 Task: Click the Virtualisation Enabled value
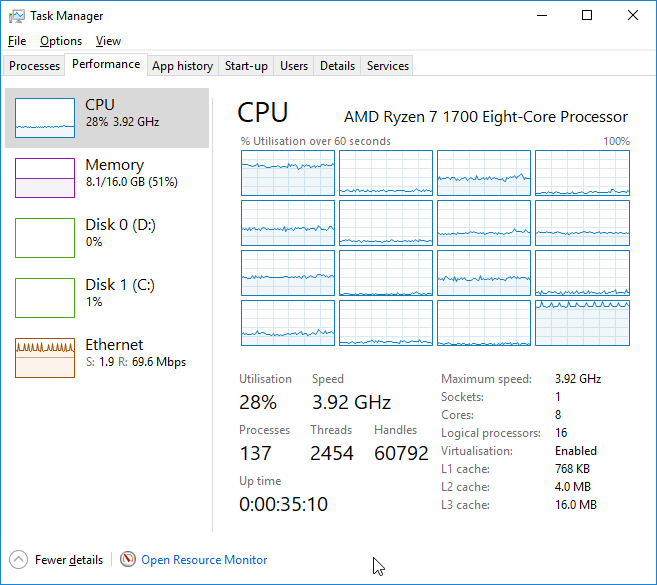tap(576, 451)
